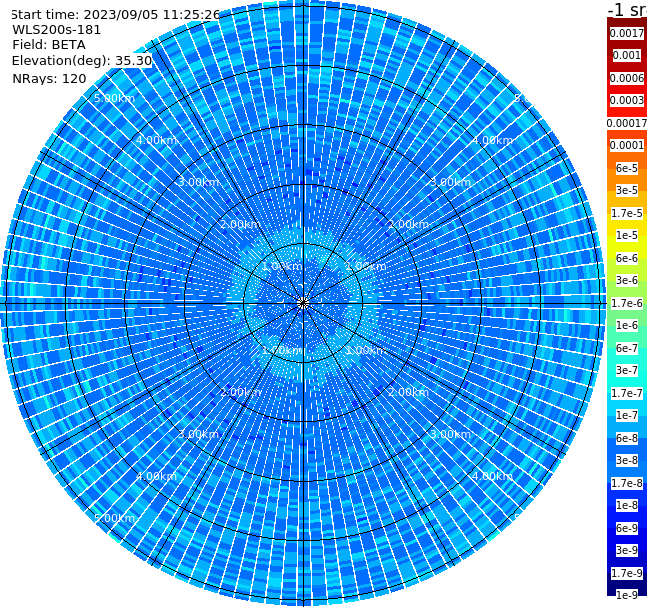Select the 0.0003 colorbar value
Image resolution: width=647 pixels, height=607 pixels.
tap(627, 100)
